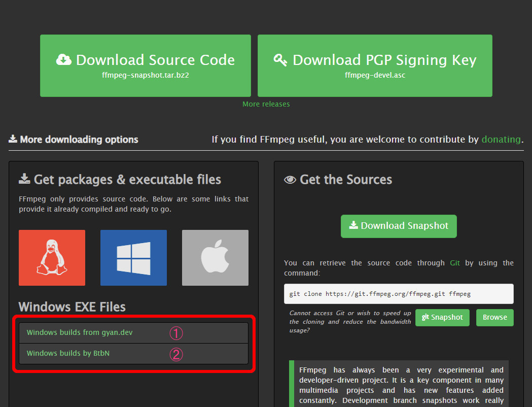The image size is (532, 407).
Task: Open Windows builds from gyan.dev
Action: coord(79,333)
